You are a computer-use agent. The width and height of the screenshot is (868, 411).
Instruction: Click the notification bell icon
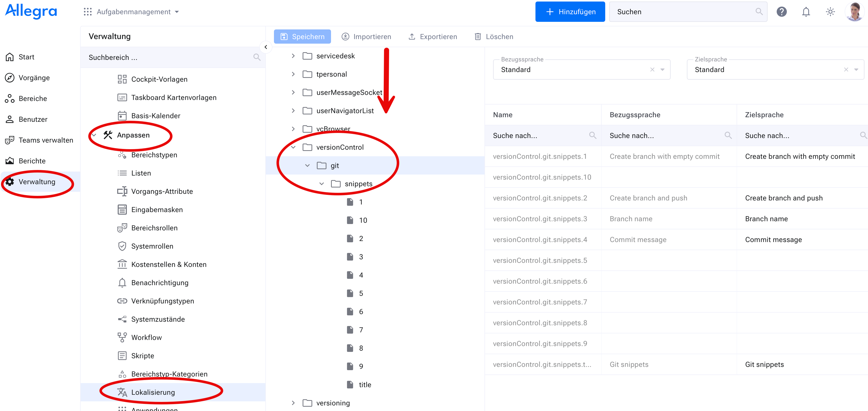(x=806, y=12)
